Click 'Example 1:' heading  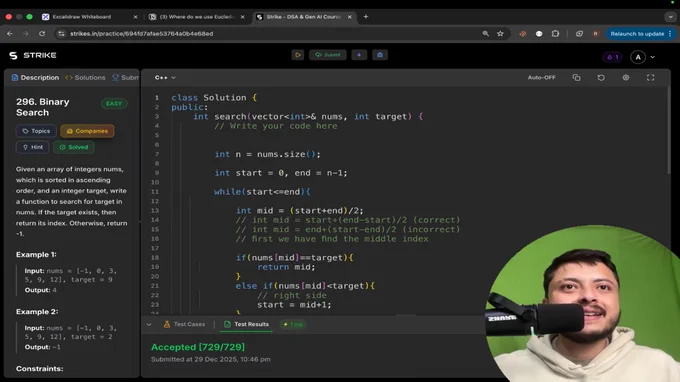pos(36,255)
